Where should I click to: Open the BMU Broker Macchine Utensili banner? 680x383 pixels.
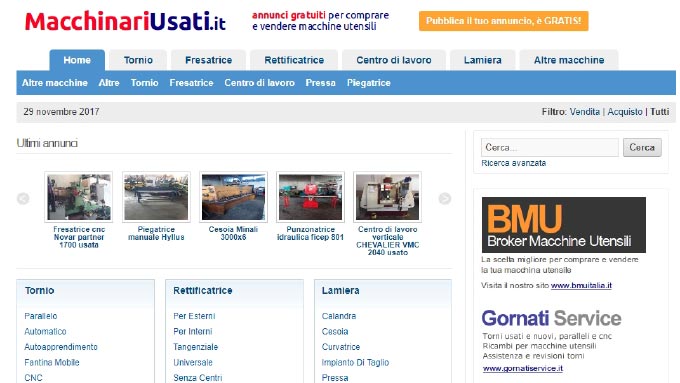pos(563,225)
